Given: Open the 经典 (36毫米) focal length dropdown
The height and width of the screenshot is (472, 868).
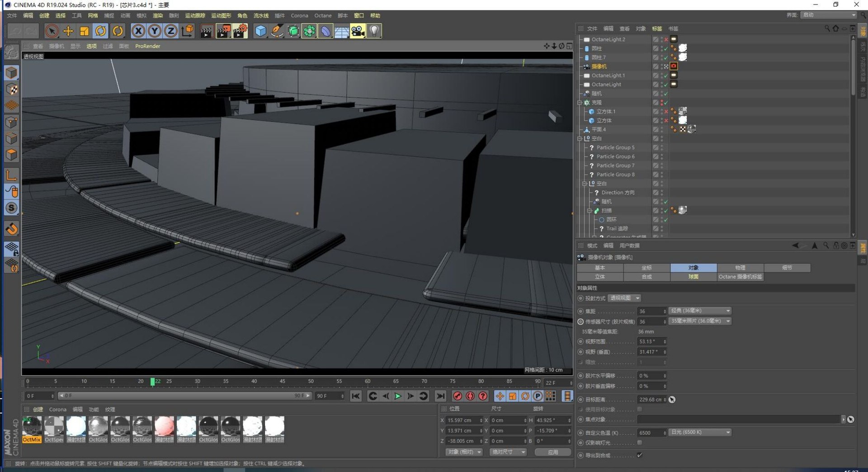Looking at the screenshot, I should 699,311.
